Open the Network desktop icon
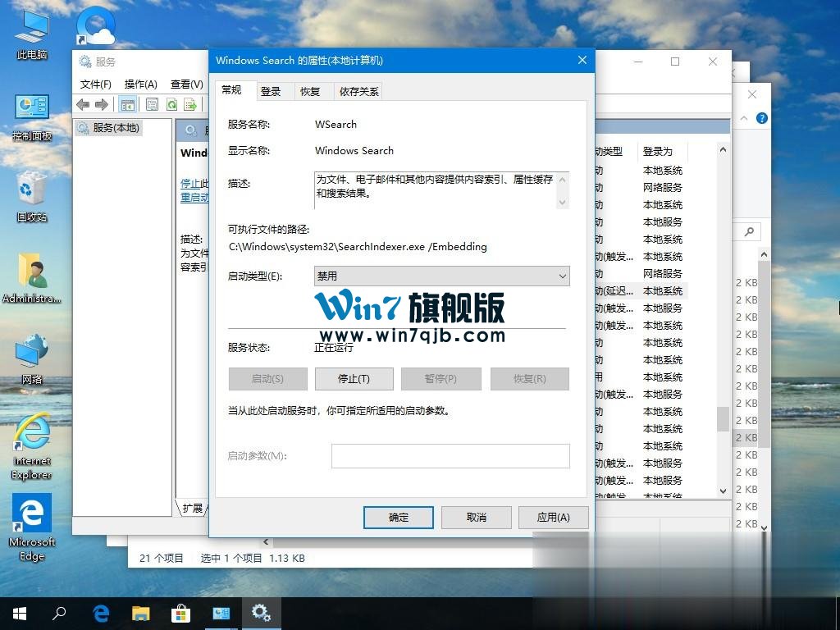Screen dimensions: 840x630 32,358
